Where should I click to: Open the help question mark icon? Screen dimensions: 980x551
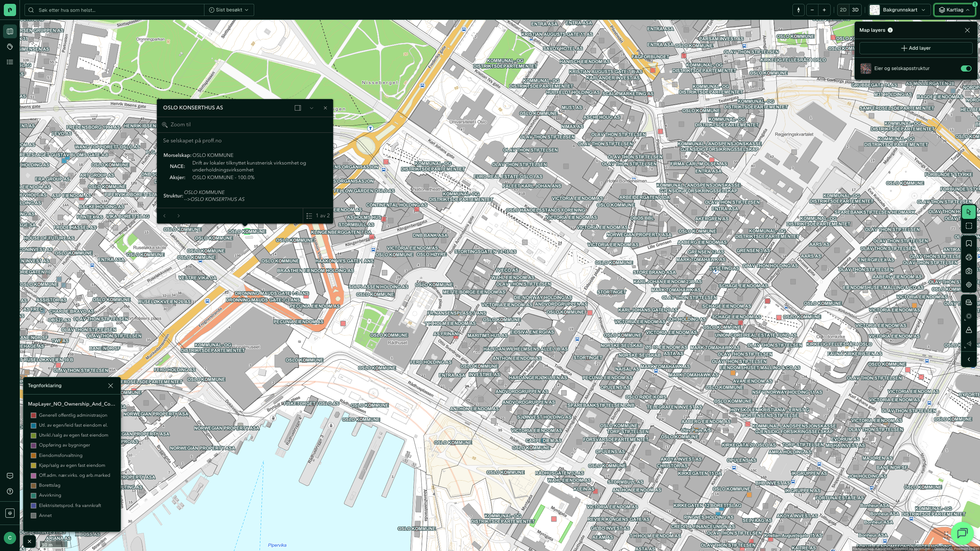point(10,491)
